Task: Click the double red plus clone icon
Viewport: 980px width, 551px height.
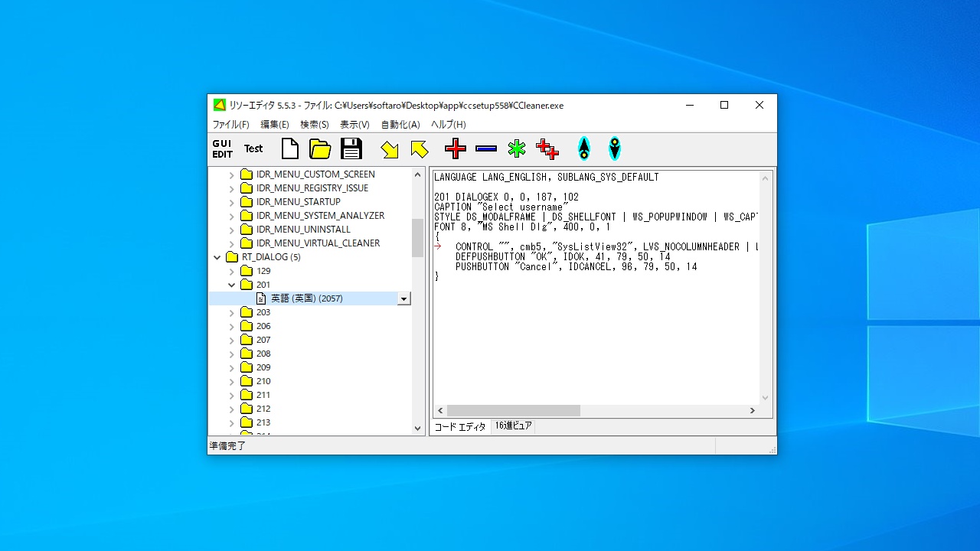Action: 547,149
